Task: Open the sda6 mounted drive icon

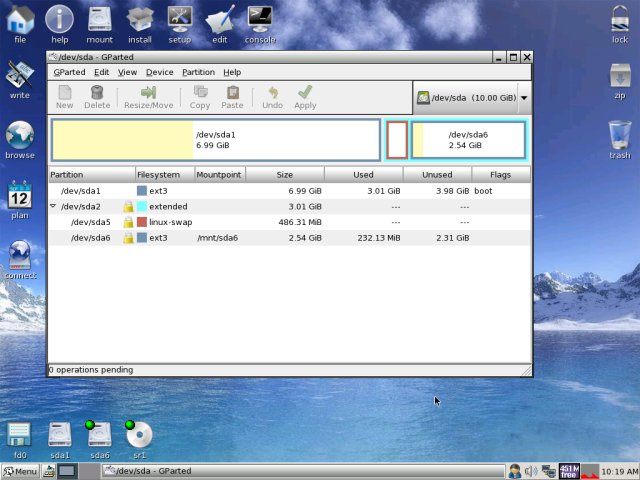Action: point(99,436)
